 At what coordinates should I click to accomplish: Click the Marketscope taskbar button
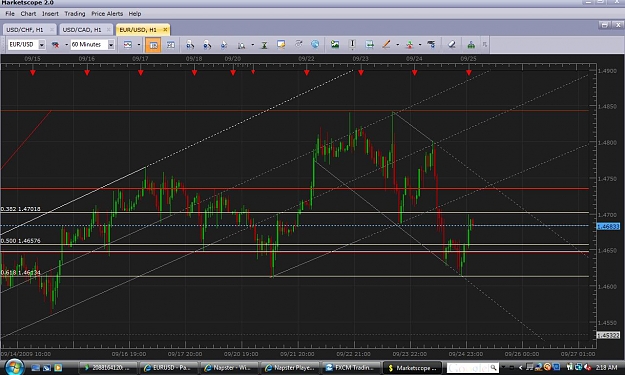[413, 368]
